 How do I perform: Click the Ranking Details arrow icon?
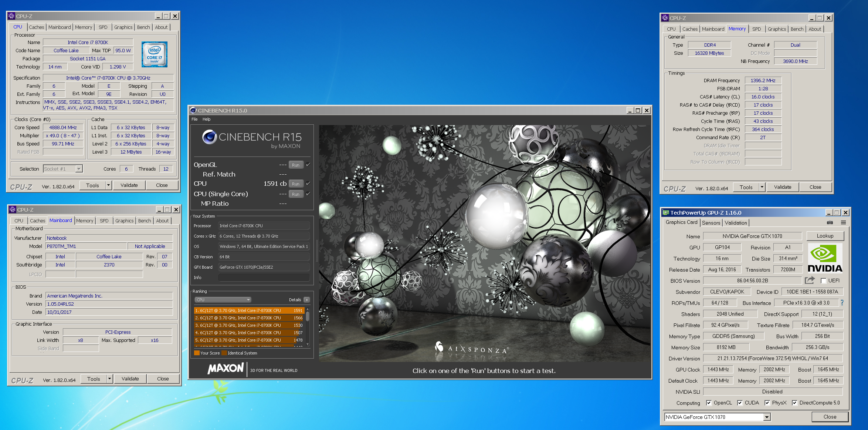(x=306, y=300)
